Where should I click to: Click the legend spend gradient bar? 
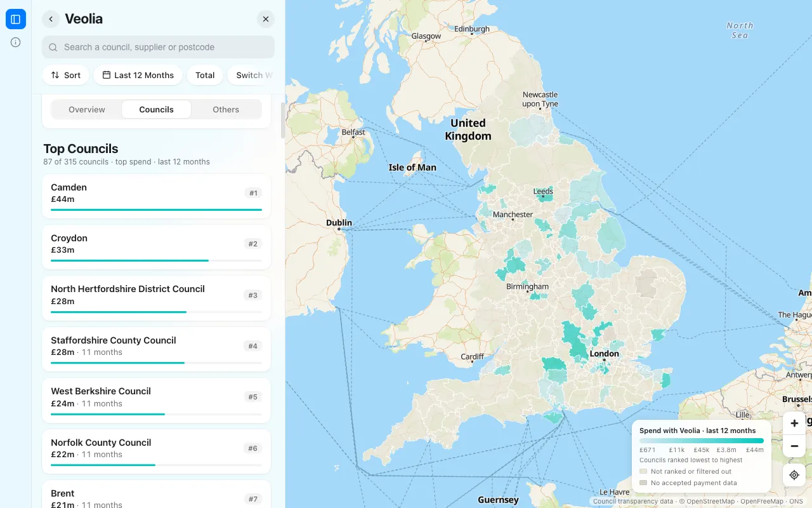[x=702, y=441]
